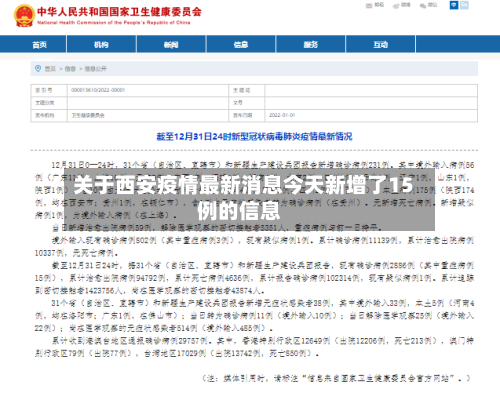This screenshot has height=400, width=500.
Task: Select the 主题词 label cell
Action: (x=247, y=90)
